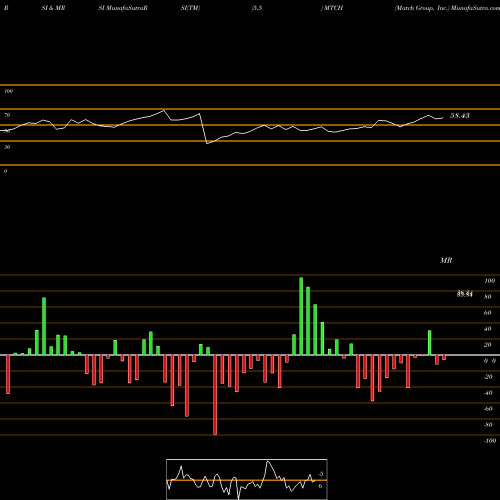Click the deepest red MR histogram bar

click(215, 395)
